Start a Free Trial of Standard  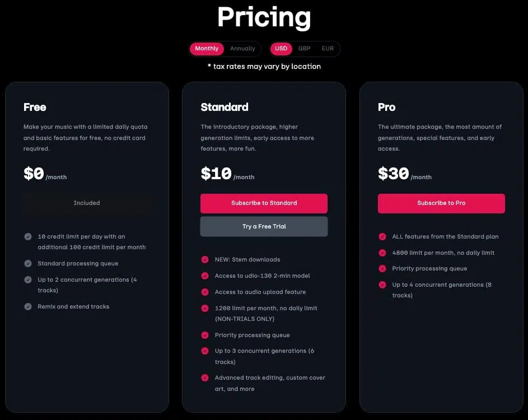(264, 226)
